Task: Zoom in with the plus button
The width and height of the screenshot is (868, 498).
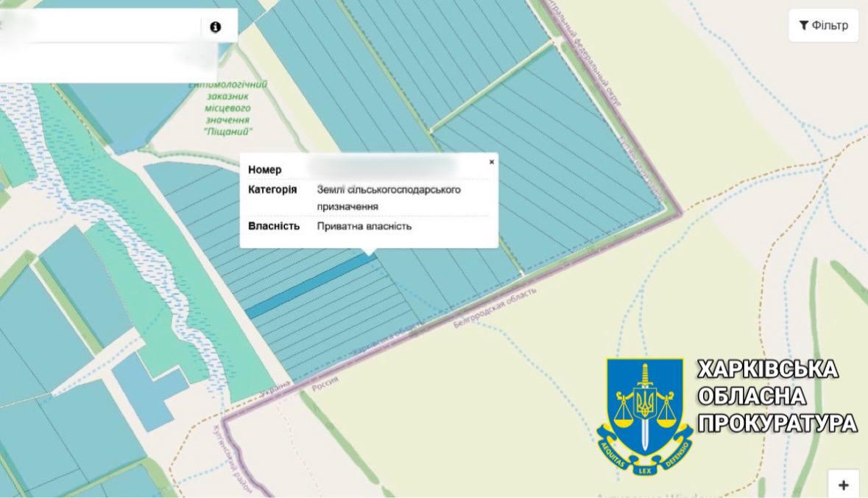Action: click(843, 485)
